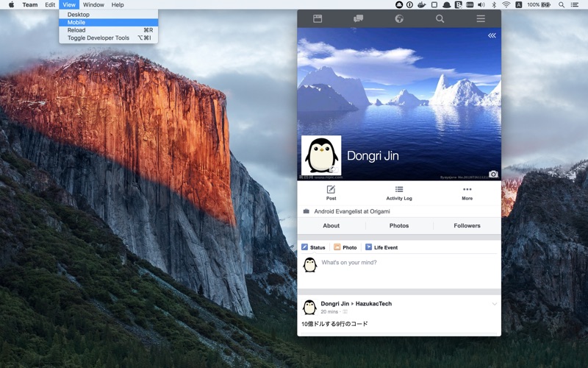
Task: Click the Life Event flag icon
Action: point(368,247)
